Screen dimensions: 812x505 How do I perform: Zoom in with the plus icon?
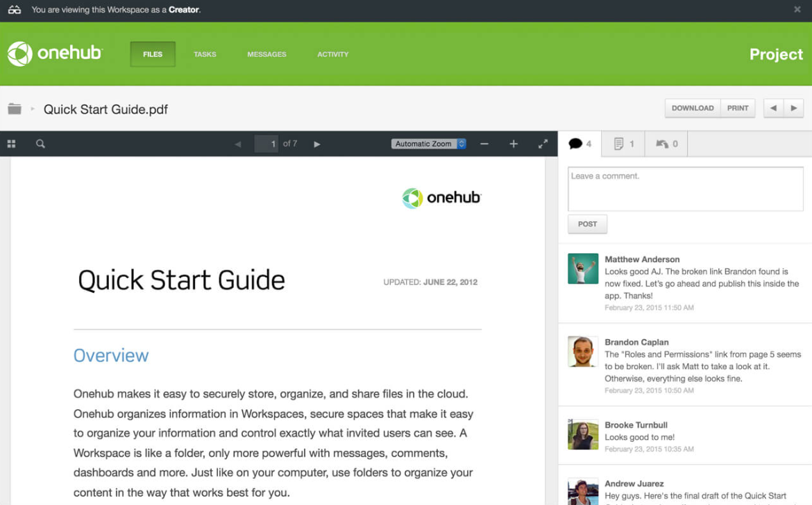[x=514, y=144]
